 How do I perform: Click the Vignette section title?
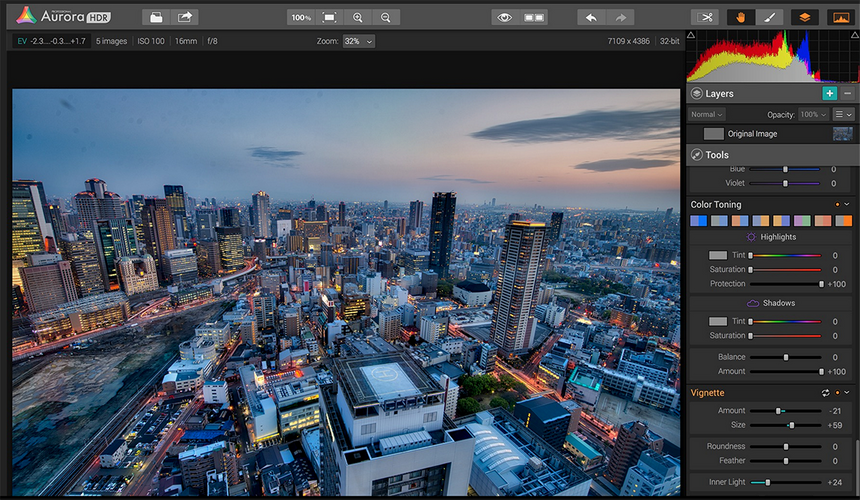[x=707, y=393]
